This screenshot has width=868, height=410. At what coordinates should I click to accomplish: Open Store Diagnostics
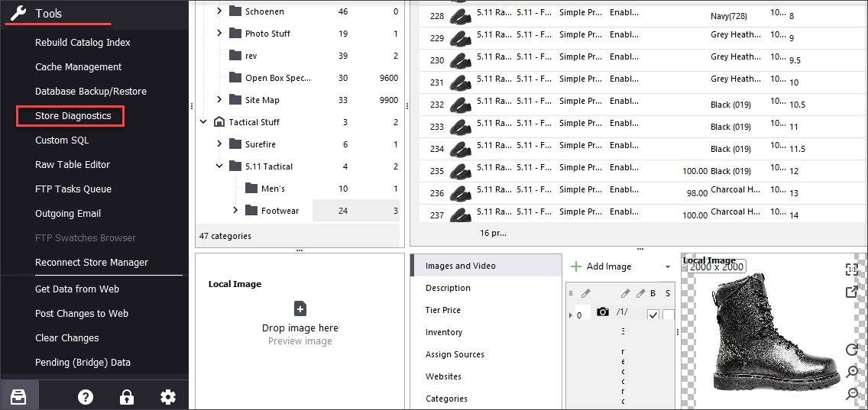[x=73, y=115]
